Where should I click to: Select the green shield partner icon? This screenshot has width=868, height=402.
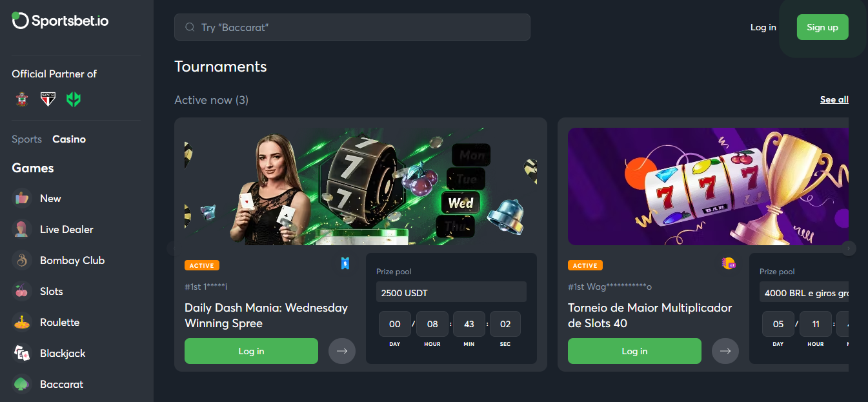[x=74, y=99]
